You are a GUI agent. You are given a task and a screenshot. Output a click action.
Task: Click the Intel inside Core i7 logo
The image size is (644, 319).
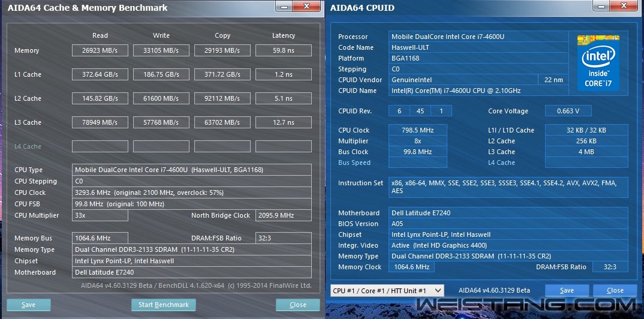[x=598, y=63]
